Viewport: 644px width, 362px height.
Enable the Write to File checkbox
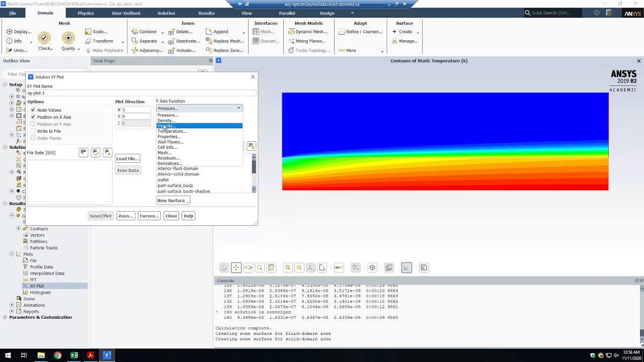tap(33, 131)
